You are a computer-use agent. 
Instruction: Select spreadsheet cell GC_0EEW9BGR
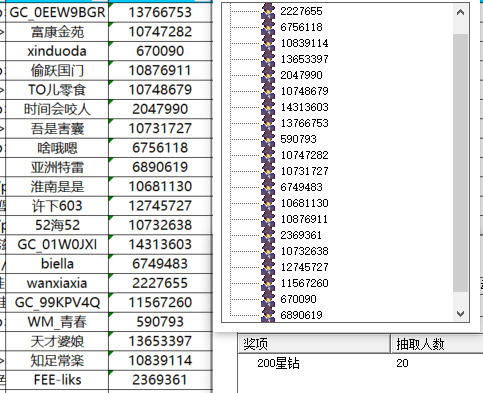click(x=57, y=13)
